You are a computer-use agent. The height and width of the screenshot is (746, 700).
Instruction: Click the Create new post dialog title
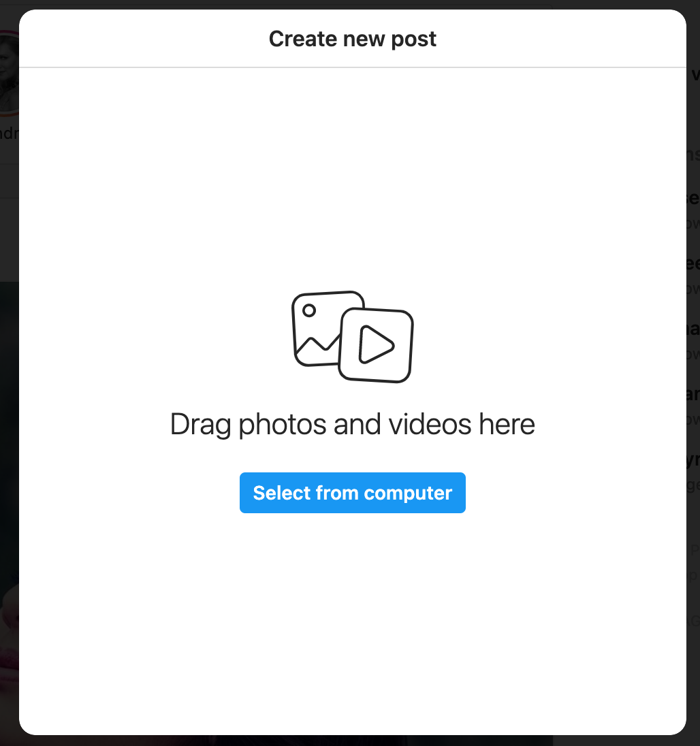click(352, 39)
